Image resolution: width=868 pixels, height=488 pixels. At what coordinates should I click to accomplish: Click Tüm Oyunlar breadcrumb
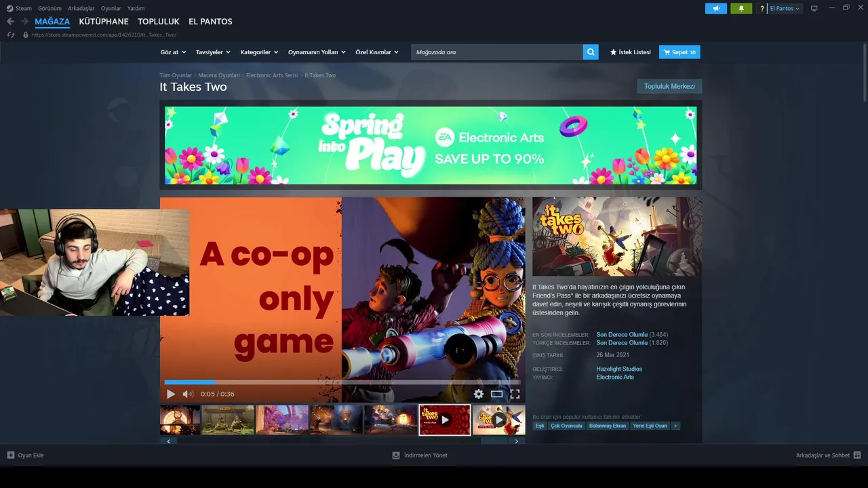coord(176,75)
